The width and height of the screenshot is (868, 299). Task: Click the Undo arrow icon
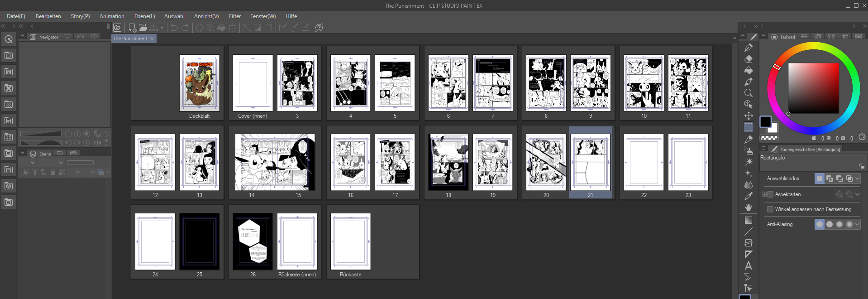tap(174, 28)
